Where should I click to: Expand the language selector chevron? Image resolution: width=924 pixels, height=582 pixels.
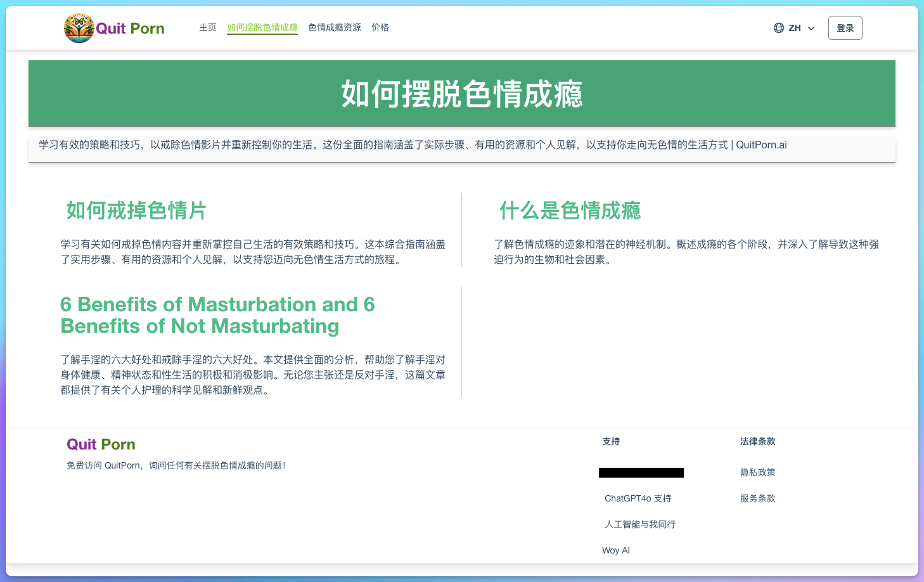[x=811, y=29]
